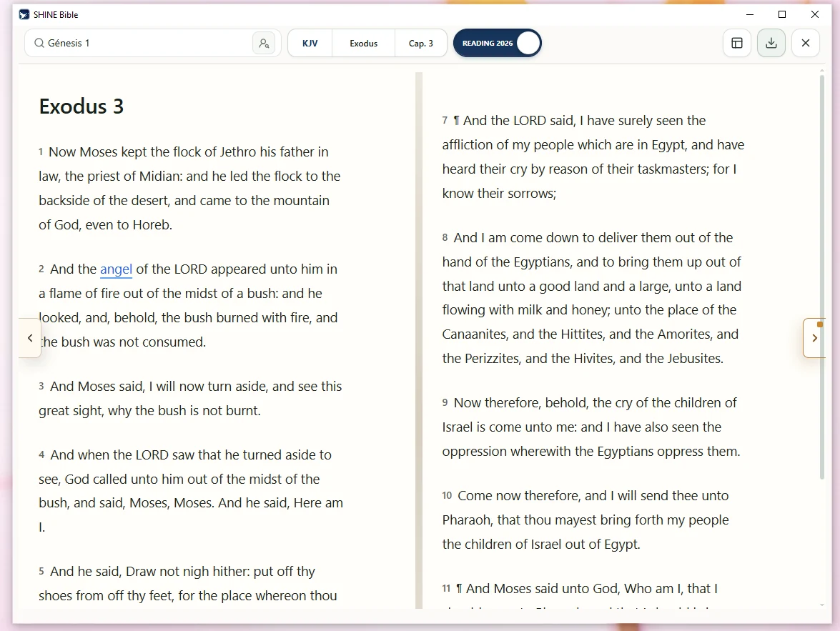The width and height of the screenshot is (840, 631).
Task: Open the KJV translation selector
Action: [x=310, y=44]
